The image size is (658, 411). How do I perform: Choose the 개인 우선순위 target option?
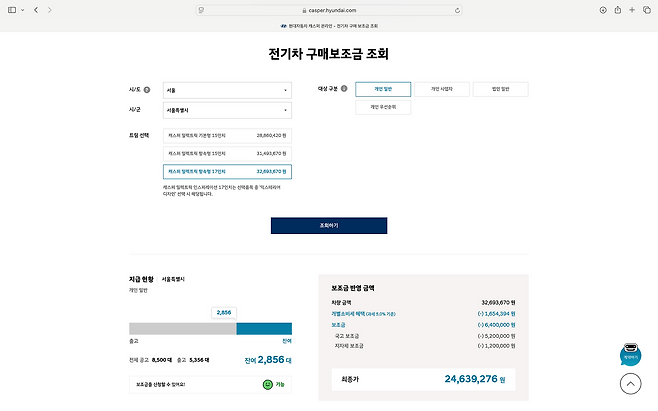tap(383, 106)
